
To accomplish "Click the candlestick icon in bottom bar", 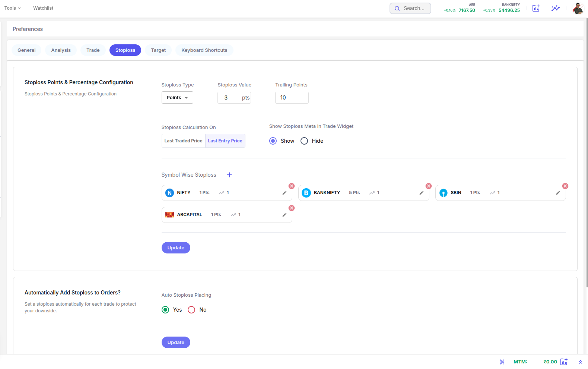I will point(502,362).
